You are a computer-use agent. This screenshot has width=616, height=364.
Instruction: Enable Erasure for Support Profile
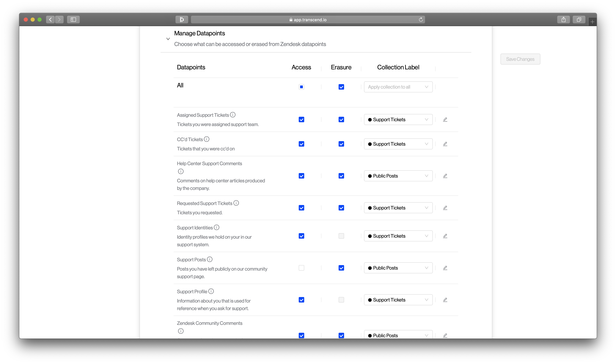(x=341, y=299)
